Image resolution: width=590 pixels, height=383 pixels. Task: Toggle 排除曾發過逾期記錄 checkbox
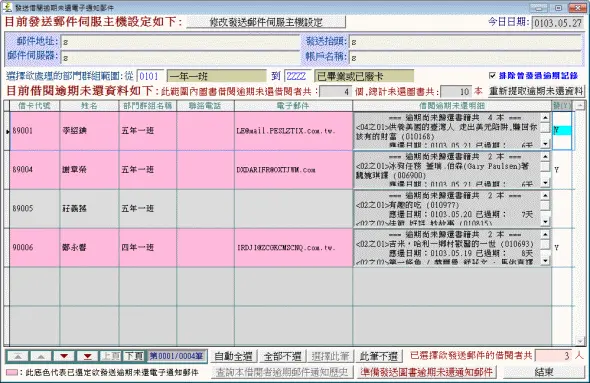[492, 76]
